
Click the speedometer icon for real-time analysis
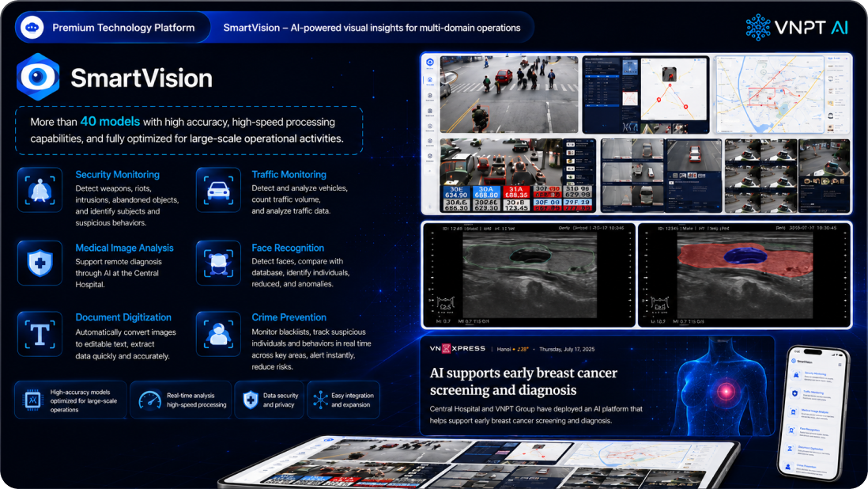click(149, 400)
